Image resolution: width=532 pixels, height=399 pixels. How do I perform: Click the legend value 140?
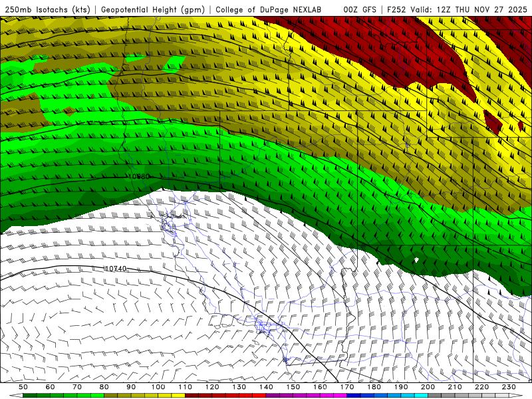click(x=267, y=387)
